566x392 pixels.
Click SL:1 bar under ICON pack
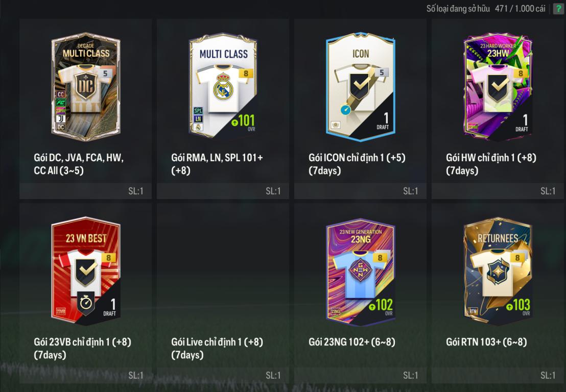tap(360, 191)
